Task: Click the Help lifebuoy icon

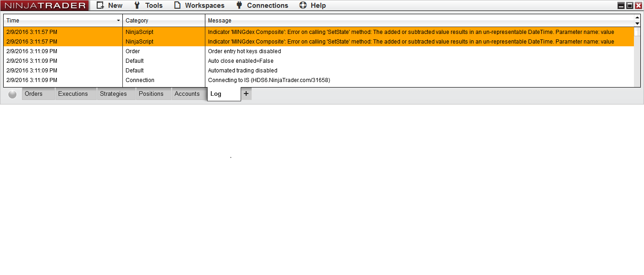Action: pyautogui.click(x=303, y=5)
